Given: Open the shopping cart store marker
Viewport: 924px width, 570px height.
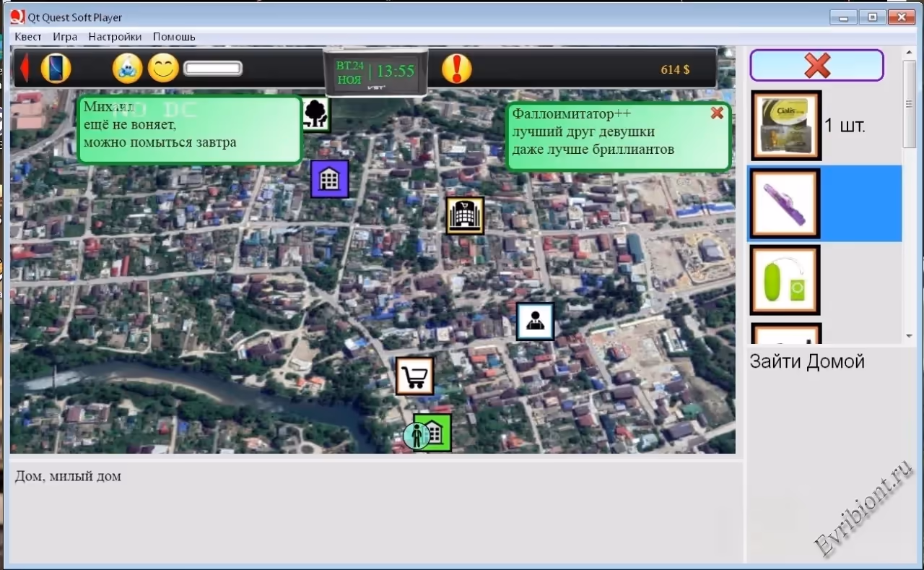Looking at the screenshot, I should [414, 376].
